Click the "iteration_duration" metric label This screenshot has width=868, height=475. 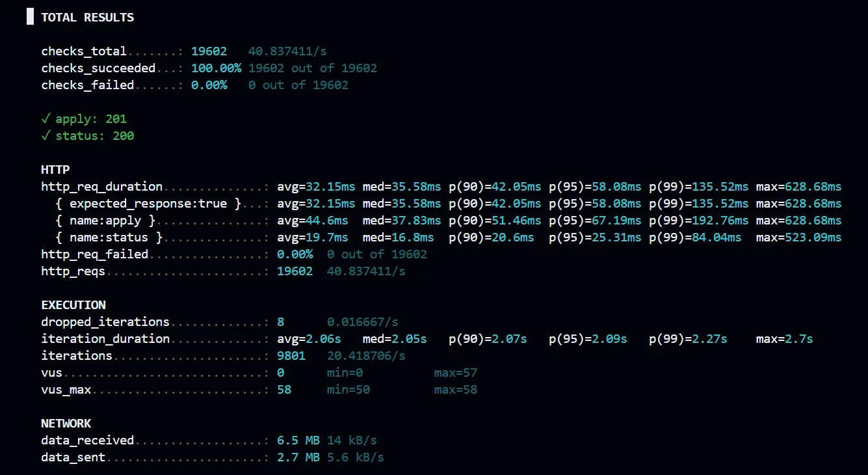105,339
